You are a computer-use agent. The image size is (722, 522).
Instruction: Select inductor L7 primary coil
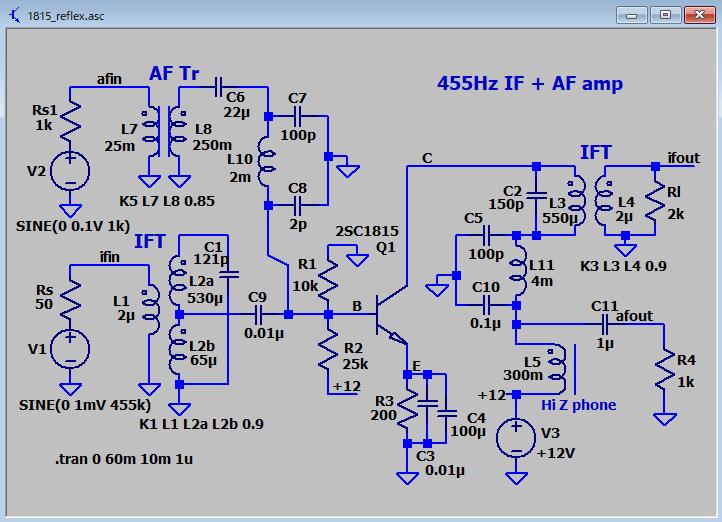pyautogui.click(x=151, y=131)
